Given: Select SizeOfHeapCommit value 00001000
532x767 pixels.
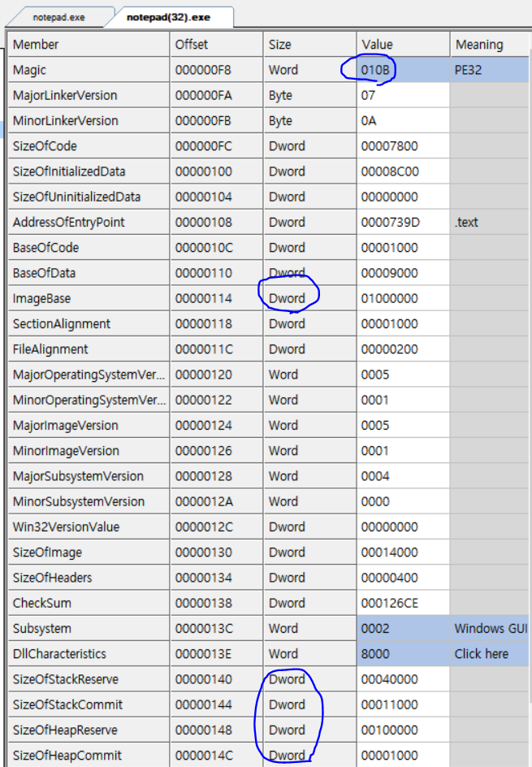Looking at the screenshot, I should (403, 756).
